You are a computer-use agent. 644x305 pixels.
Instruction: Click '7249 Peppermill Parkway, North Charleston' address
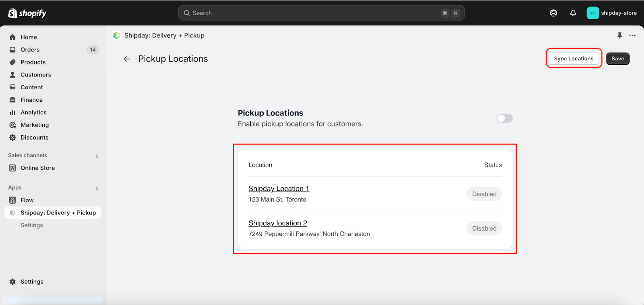tap(309, 234)
